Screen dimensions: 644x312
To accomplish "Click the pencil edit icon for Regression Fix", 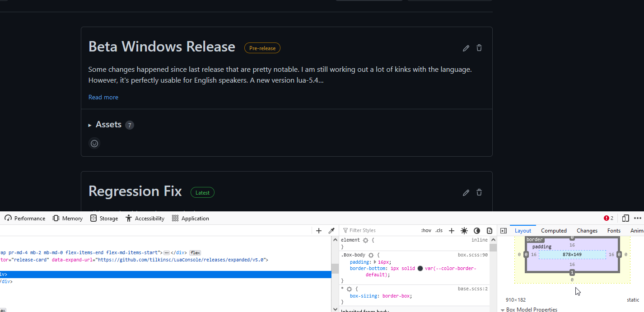I will (466, 192).
